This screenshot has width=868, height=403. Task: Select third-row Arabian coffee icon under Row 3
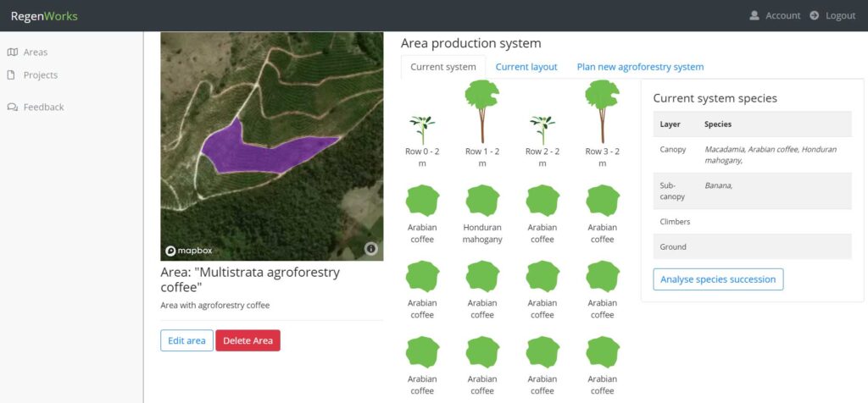(x=603, y=352)
